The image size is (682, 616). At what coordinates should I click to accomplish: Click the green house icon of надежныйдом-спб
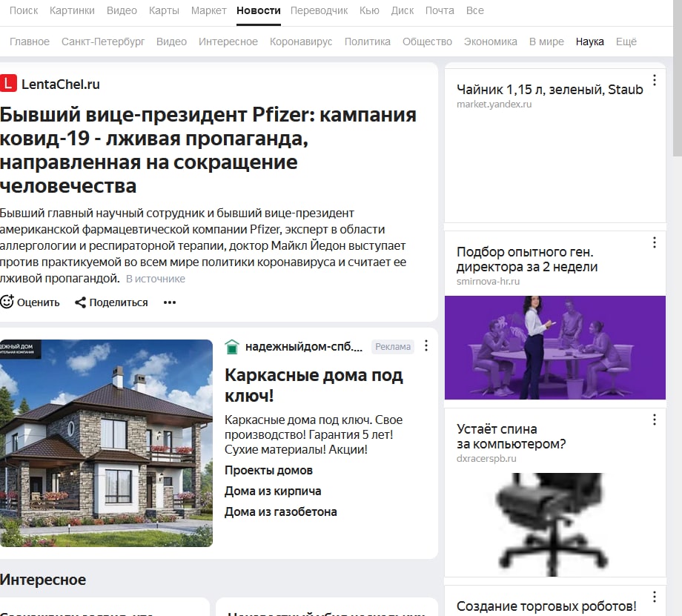click(232, 347)
